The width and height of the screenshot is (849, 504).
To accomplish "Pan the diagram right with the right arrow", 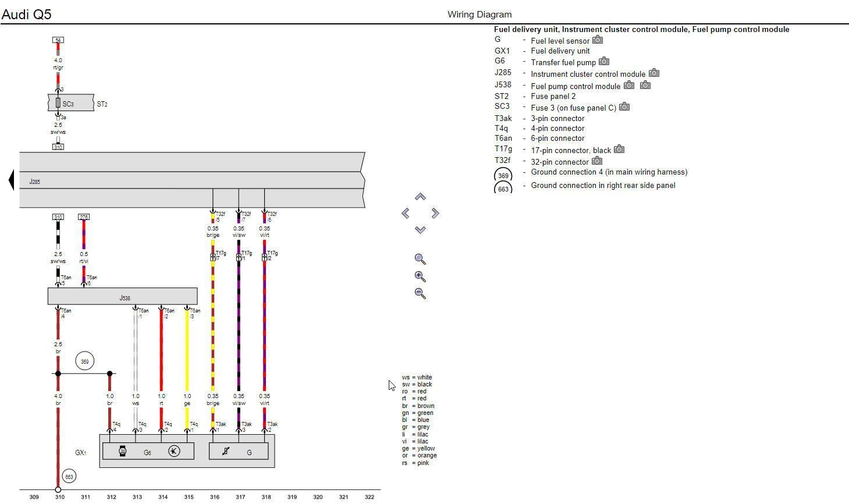I will pyautogui.click(x=435, y=214).
